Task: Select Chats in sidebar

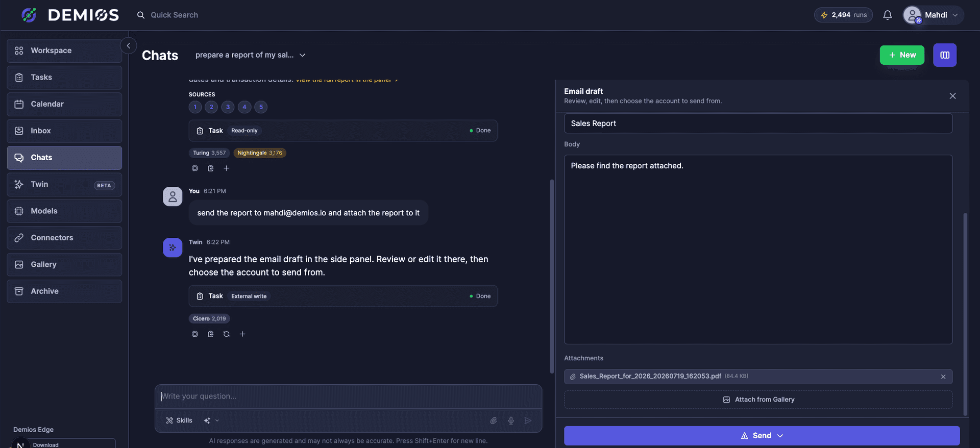Action: coord(64,158)
